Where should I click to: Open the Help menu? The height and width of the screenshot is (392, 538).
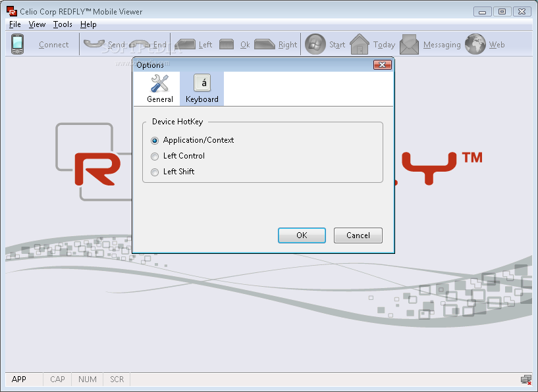pos(88,24)
